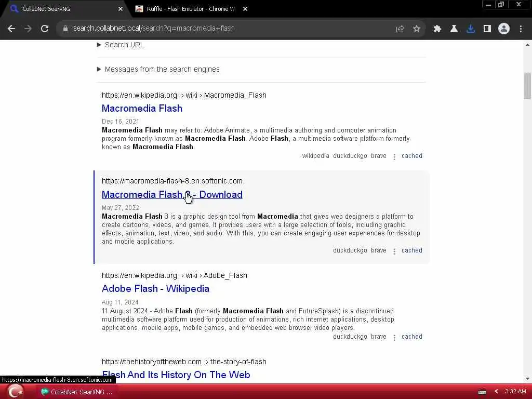Bookmark this page with the star icon
The height and width of the screenshot is (399, 532).
click(x=417, y=29)
